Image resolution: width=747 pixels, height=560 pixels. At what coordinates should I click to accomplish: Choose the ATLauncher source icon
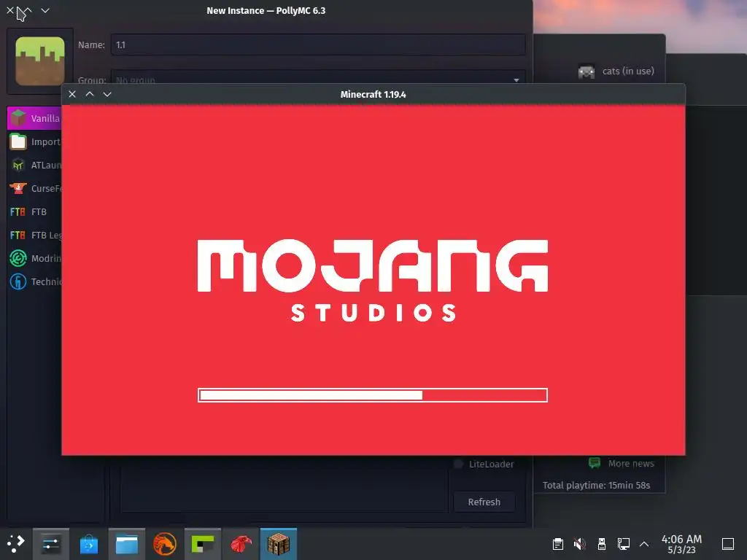point(18,165)
